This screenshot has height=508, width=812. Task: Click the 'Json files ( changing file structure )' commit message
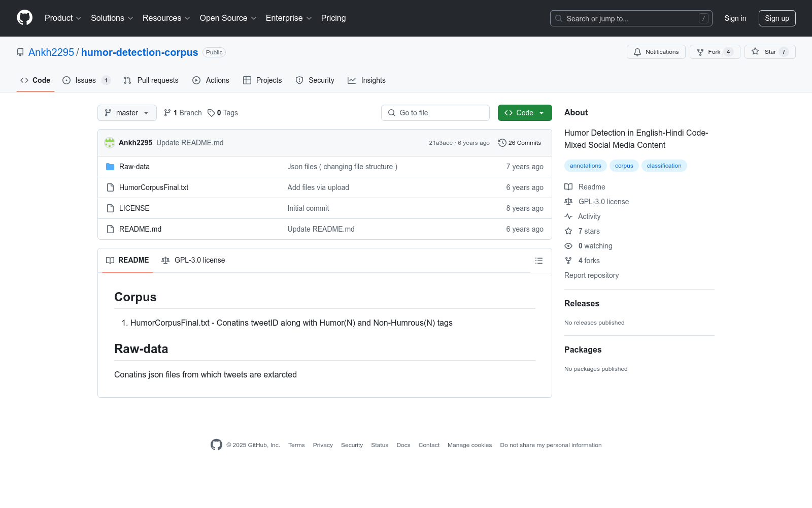343,167
